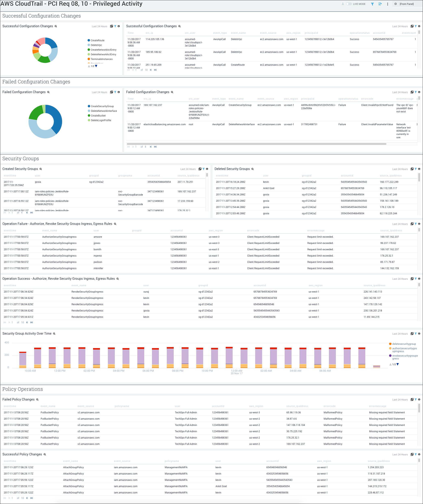The width and height of the screenshot is (423, 504).
Task: Click the user profile icon in the header
Action: coord(343,4)
